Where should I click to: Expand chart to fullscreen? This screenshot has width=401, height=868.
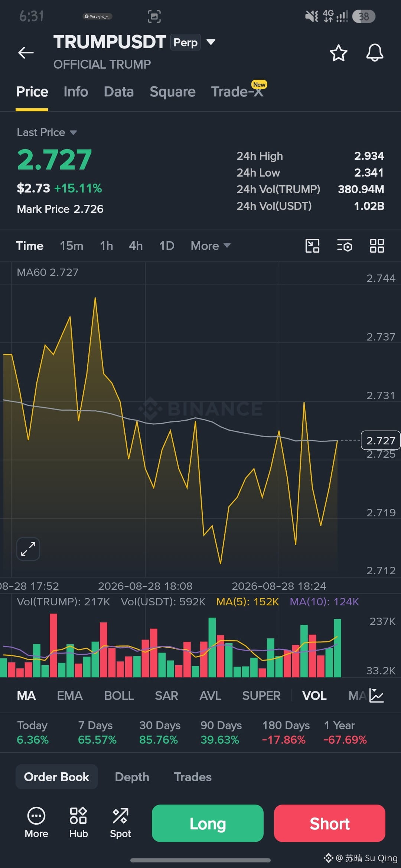[28, 549]
